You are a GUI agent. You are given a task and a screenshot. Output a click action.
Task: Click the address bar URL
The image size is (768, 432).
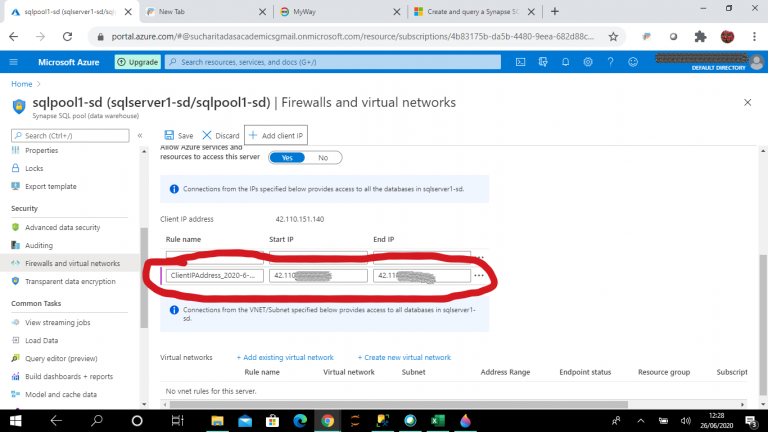[353, 37]
